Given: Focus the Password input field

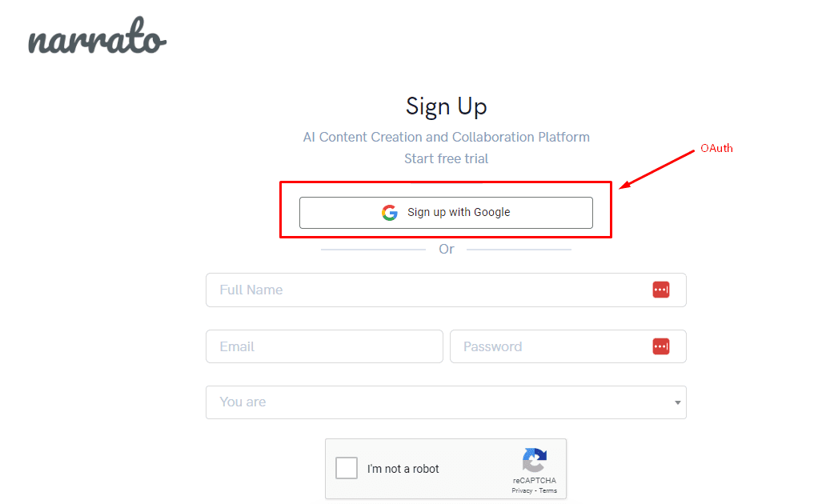Looking at the screenshot, I should click(x=568, y=346).
